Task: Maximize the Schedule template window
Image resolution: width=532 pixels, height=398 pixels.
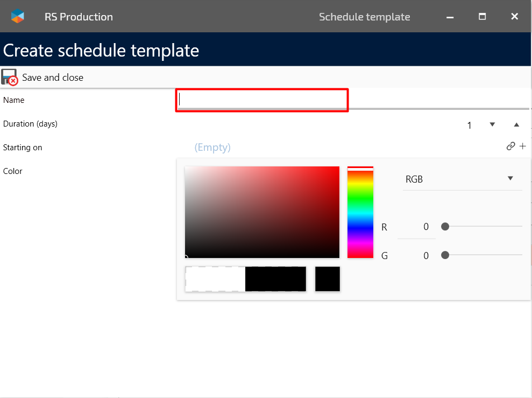Action: 483,17
